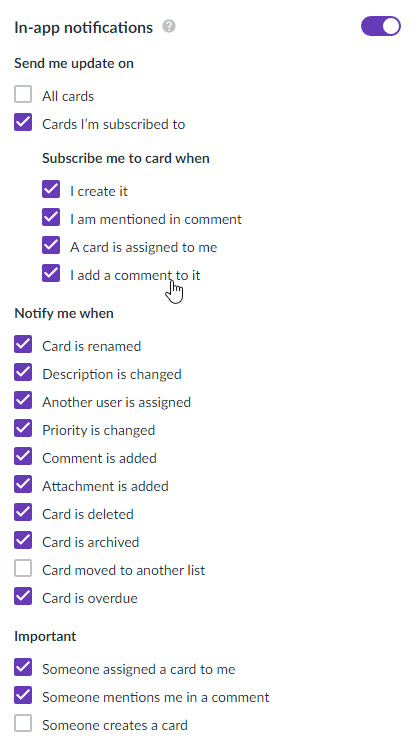Toggle the Priority is changed checkbox
Screen dimensions: 416x748
pyautogui.click(x=23, y=428)
